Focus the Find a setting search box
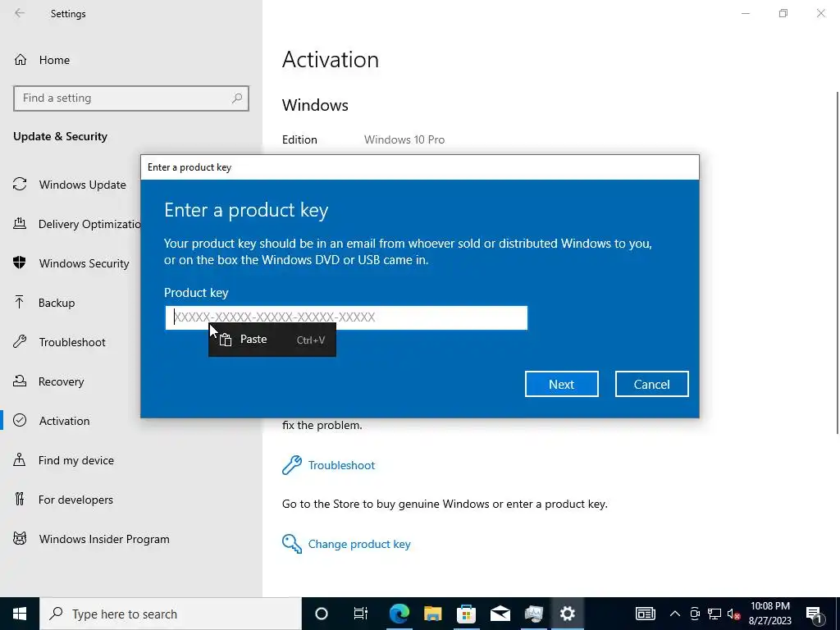Image resolution: width=840 pixels, height=630 pixels. click(x=131, y=98)
